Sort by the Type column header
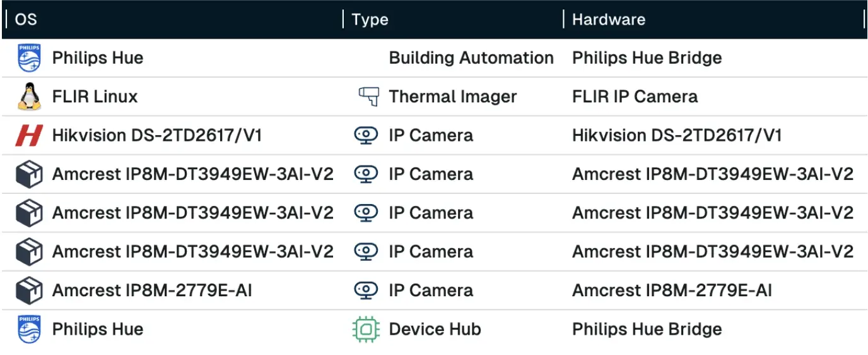868x355 pixels. [370, 20]
